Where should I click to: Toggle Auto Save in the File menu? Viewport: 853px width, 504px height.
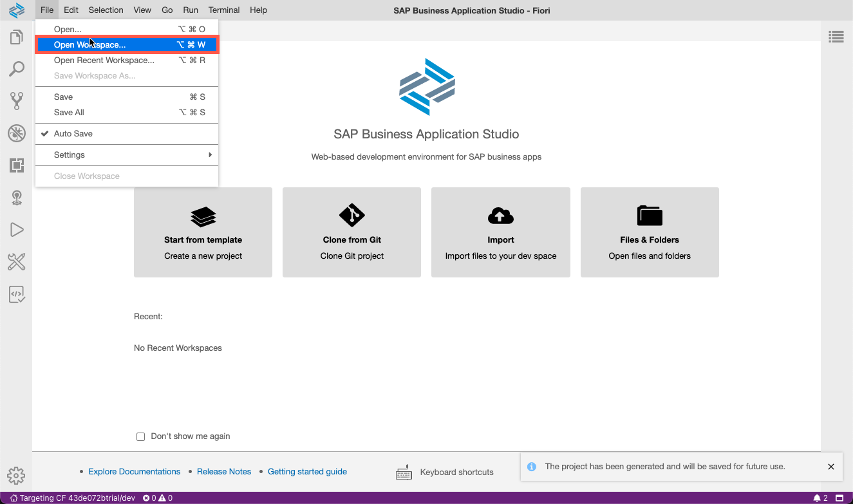click(127, 134)
